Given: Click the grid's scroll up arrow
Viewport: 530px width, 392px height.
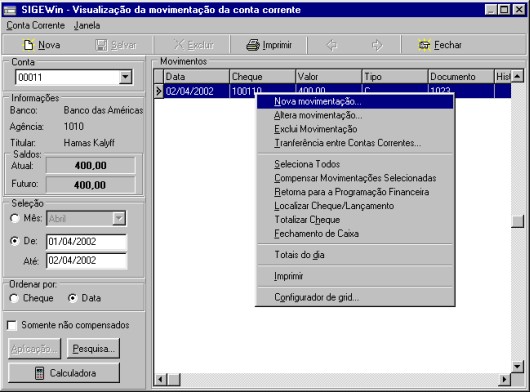Looking at the screenshot, I should (x=517, y=76).
